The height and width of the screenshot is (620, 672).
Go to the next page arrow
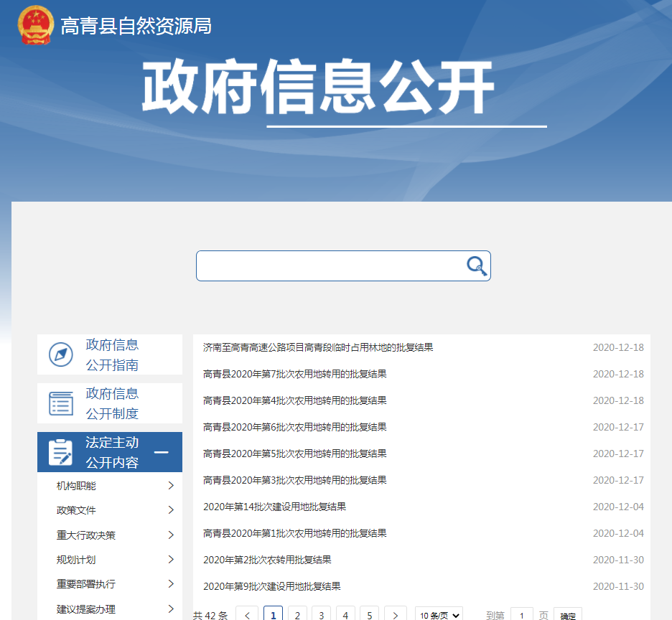point(395,615)
